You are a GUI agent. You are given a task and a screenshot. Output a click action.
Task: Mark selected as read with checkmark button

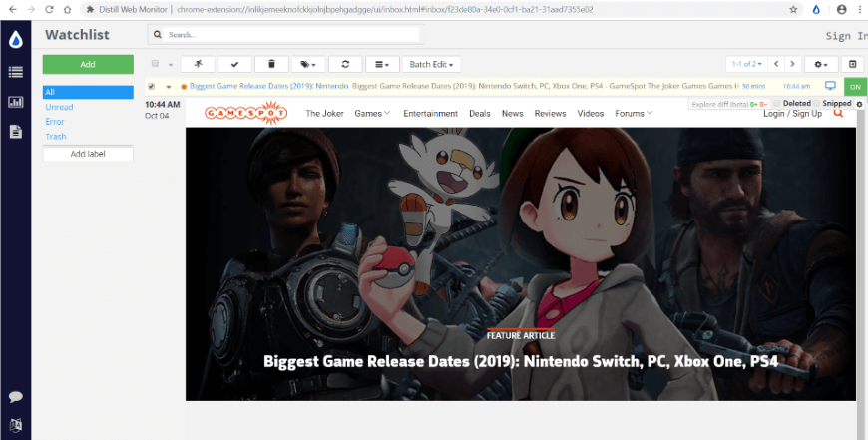(x=234, y=64)
